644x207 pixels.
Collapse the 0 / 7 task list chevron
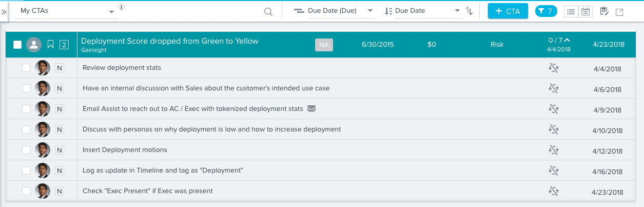click(567, 40)
